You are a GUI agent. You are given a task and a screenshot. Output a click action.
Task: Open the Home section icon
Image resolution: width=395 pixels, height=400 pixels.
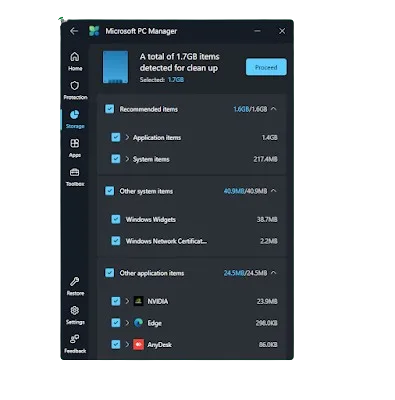pyautogui.click(x=75, y=57)
